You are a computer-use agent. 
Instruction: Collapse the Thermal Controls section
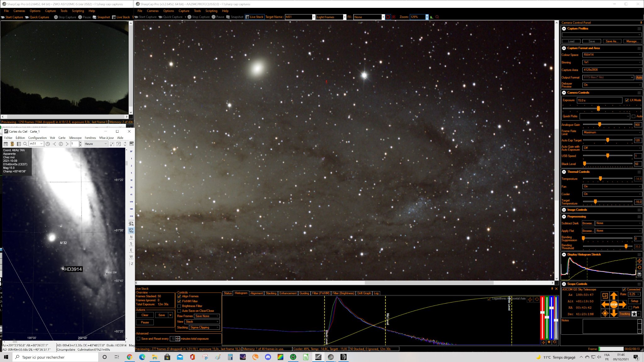coord(564,172)
